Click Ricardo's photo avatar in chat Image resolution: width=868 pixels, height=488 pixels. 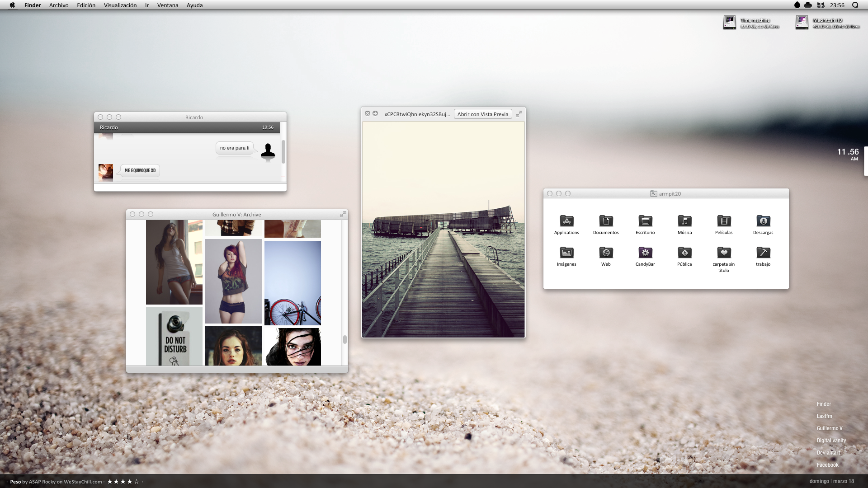coord(106,172)
